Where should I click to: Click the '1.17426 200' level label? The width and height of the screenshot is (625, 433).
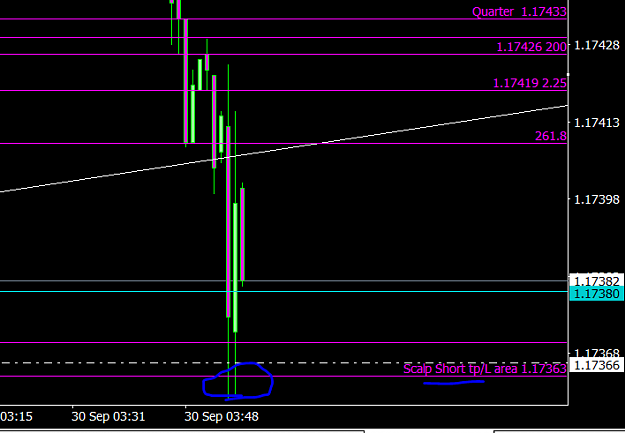[531, 47]
